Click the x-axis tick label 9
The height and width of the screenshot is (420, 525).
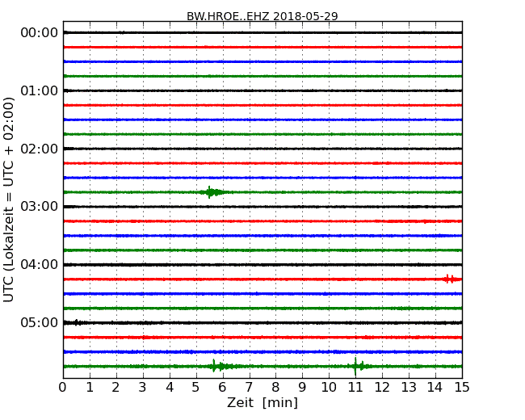tap(302, 388)
